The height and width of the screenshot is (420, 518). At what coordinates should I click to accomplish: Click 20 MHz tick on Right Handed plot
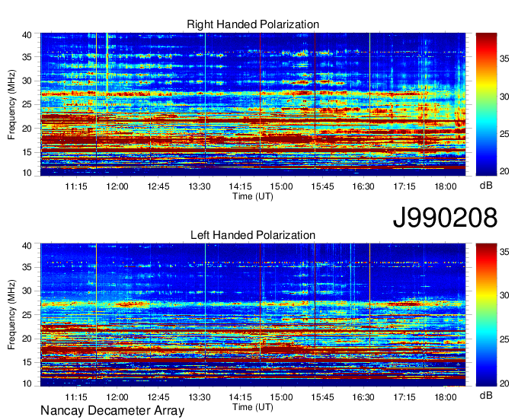point(27,129)
